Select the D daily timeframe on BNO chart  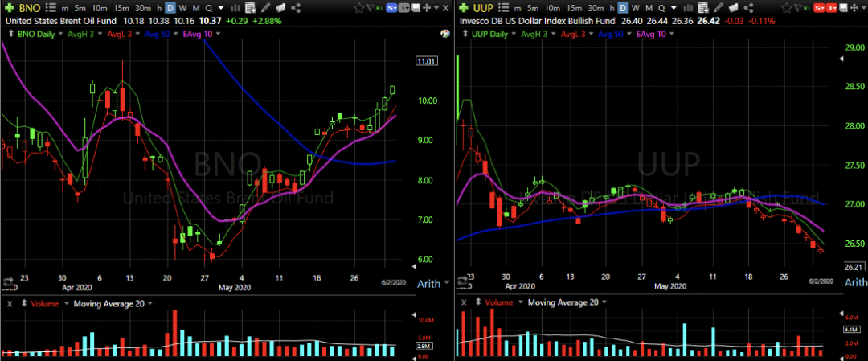tap(170, 8)
